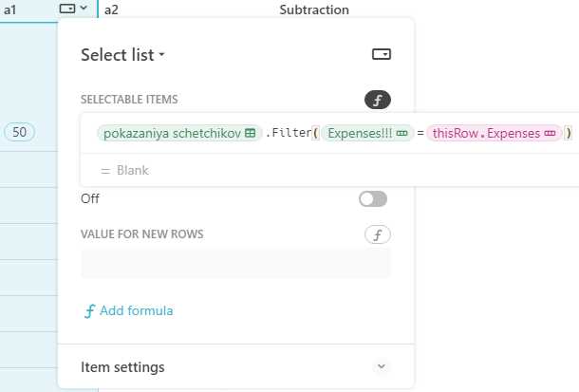Select the cell chip with value 50
The height and width of the screenshot is (392, 579).
19,132
